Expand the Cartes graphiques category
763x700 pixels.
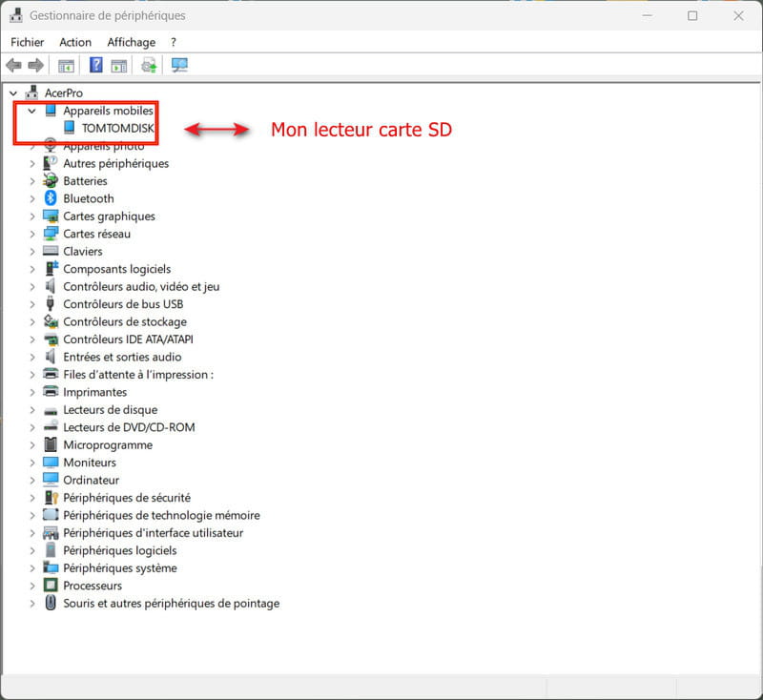tap(31, 216)
